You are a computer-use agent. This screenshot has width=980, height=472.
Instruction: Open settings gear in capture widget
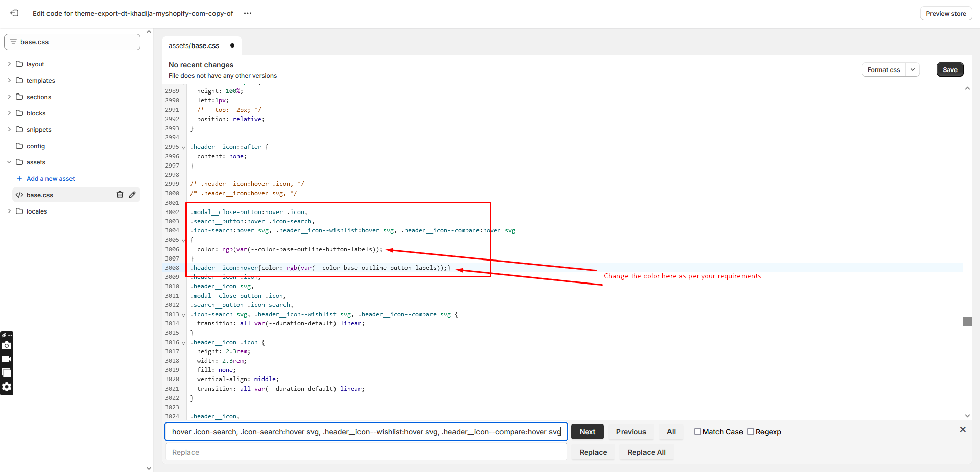[7, 387]
